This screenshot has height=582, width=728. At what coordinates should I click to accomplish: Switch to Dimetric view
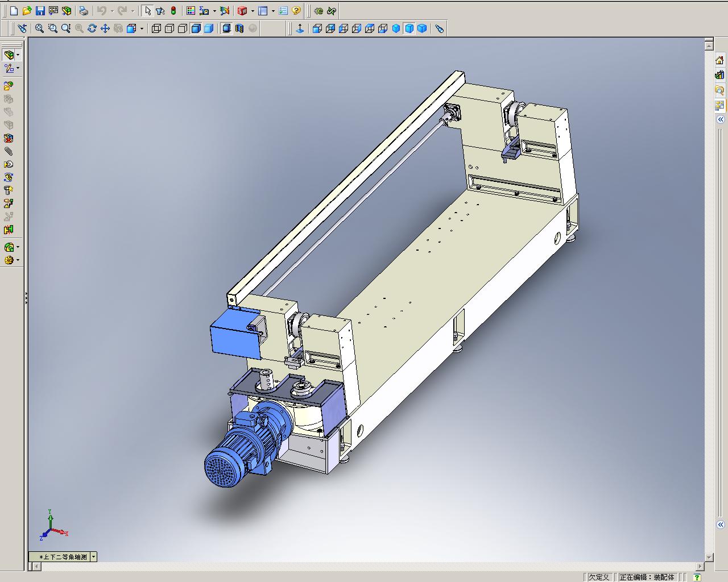click(x=422, y=28)
